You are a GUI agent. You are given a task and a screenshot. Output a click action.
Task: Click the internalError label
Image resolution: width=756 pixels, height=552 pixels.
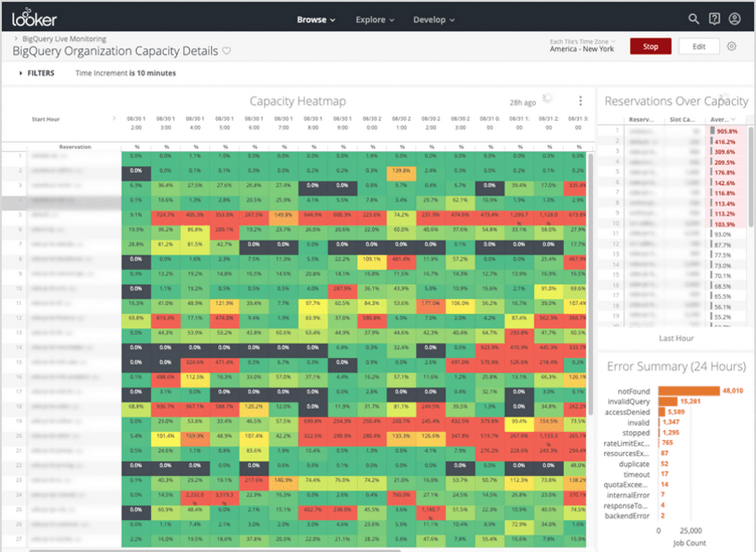[628, 496]
